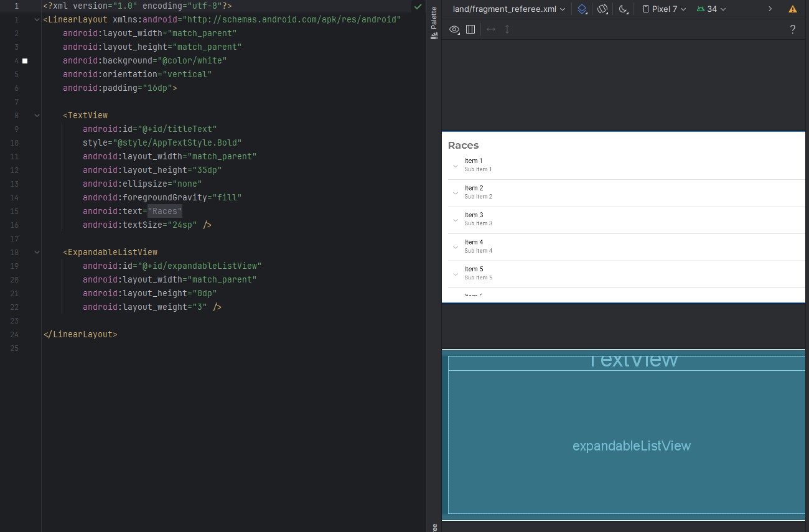Click the closing </LinearLayout> tag

click(x=80, y=335)
